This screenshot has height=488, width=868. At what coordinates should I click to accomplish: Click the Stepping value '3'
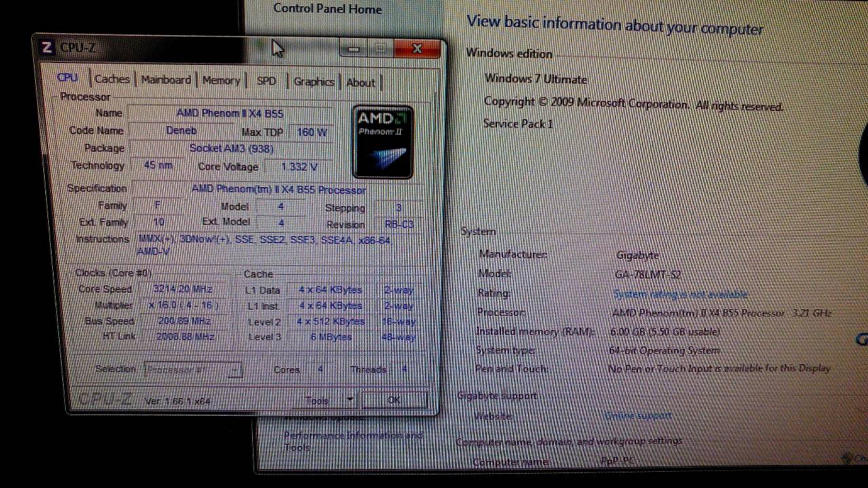click(399, 208)
